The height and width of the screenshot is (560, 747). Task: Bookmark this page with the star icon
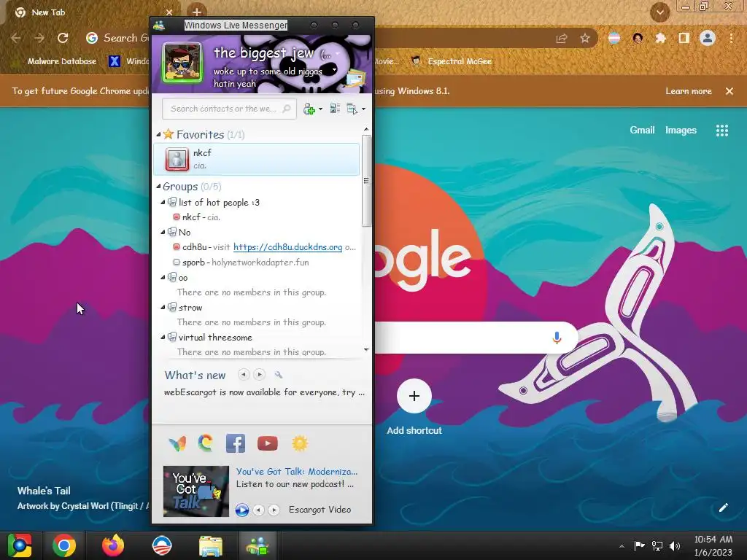(585, 38)
